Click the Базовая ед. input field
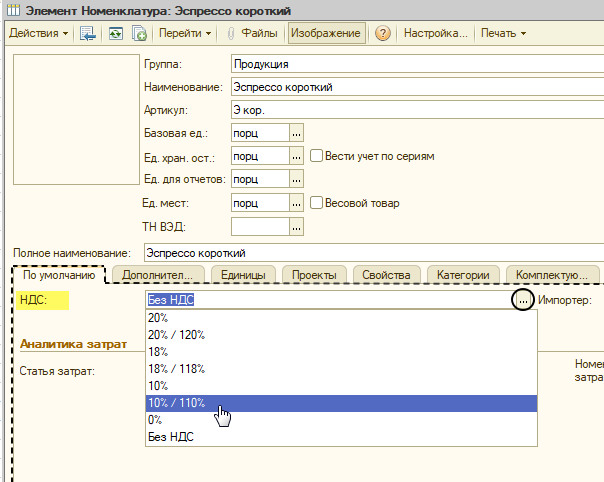This screenshot has width=604, height=482. coord(260,133)
